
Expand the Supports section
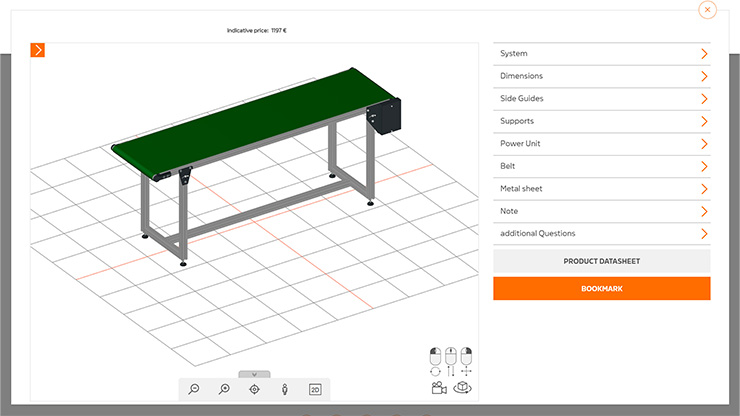click(602, 121)
